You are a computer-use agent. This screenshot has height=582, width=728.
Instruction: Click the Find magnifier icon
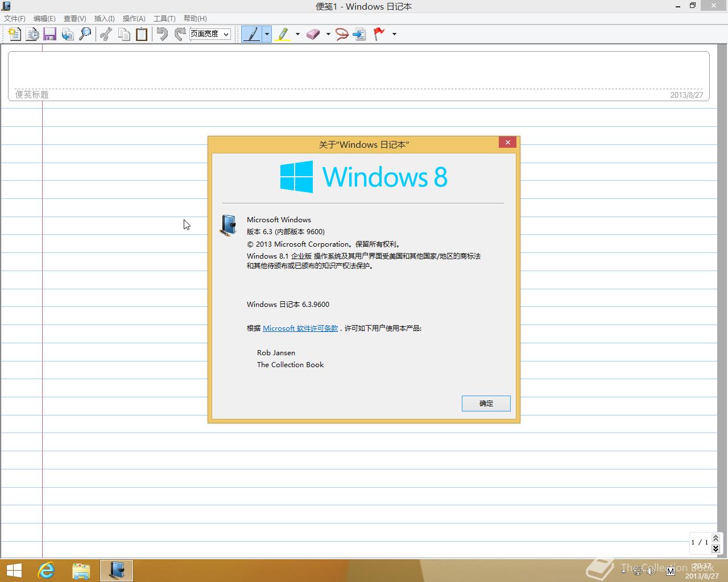(x=85, y=34)
